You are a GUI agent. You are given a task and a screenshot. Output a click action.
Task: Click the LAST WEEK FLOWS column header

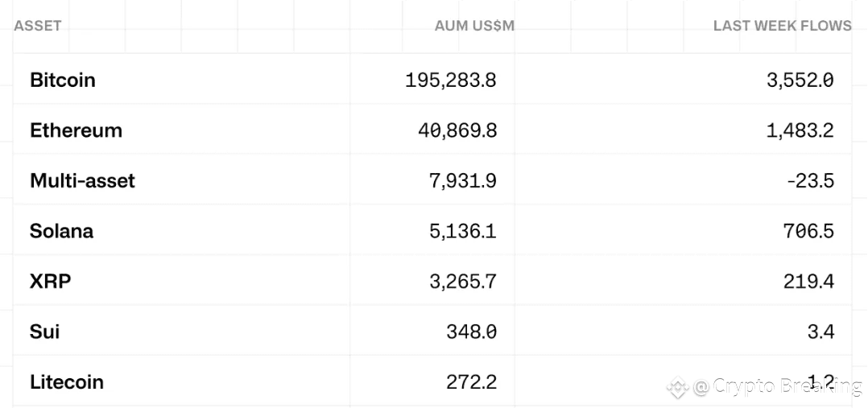tap(783, 26)
